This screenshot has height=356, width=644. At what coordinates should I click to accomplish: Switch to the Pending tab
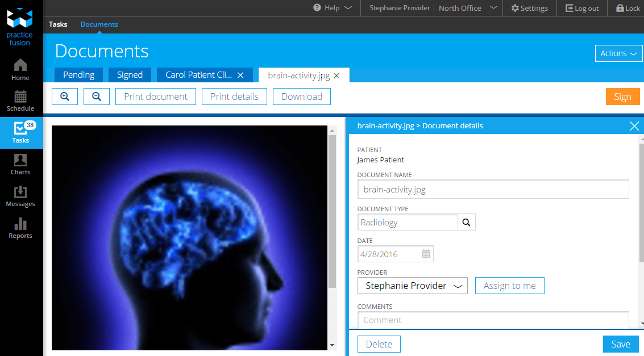tap(78, 75)
